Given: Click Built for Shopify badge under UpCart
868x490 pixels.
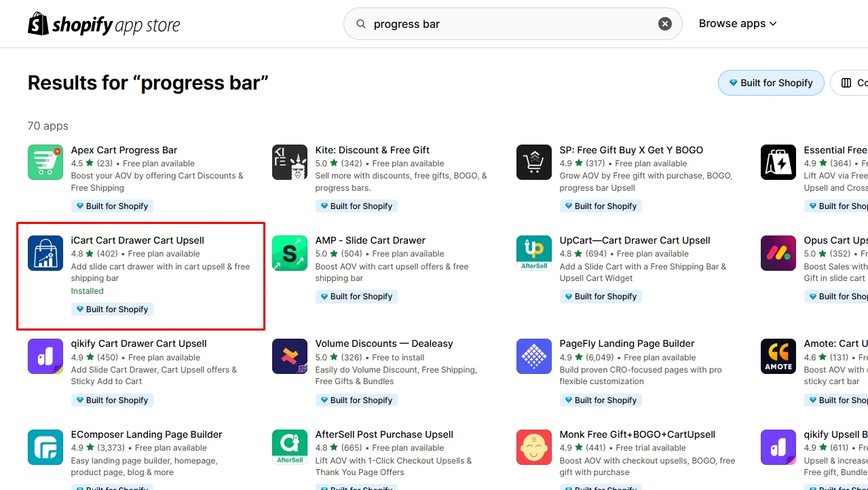Looking at the screenshot, I should [601, 296].
